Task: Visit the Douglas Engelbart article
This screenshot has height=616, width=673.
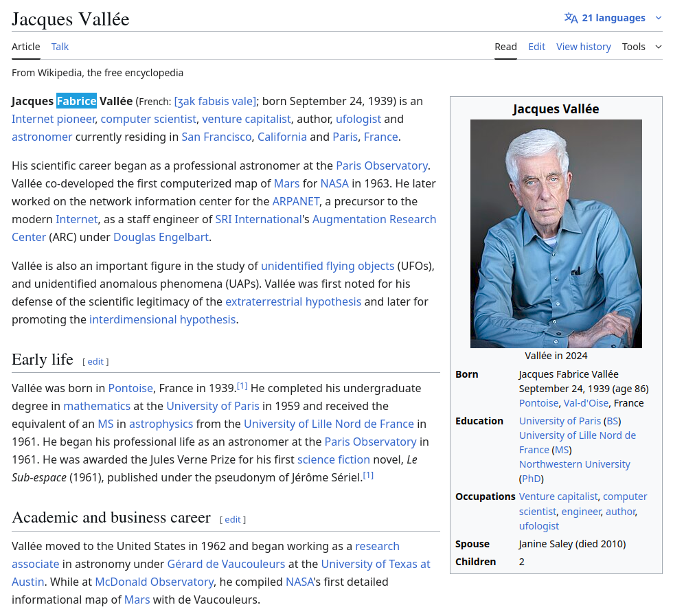Action: click(x=161, y=238)
